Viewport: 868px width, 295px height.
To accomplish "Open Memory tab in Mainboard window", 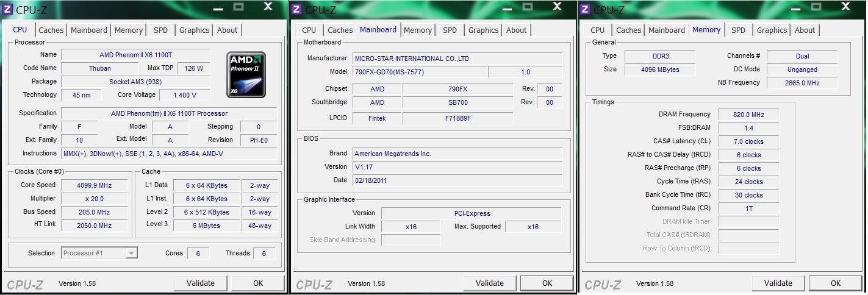I will [x=418, y=30].
